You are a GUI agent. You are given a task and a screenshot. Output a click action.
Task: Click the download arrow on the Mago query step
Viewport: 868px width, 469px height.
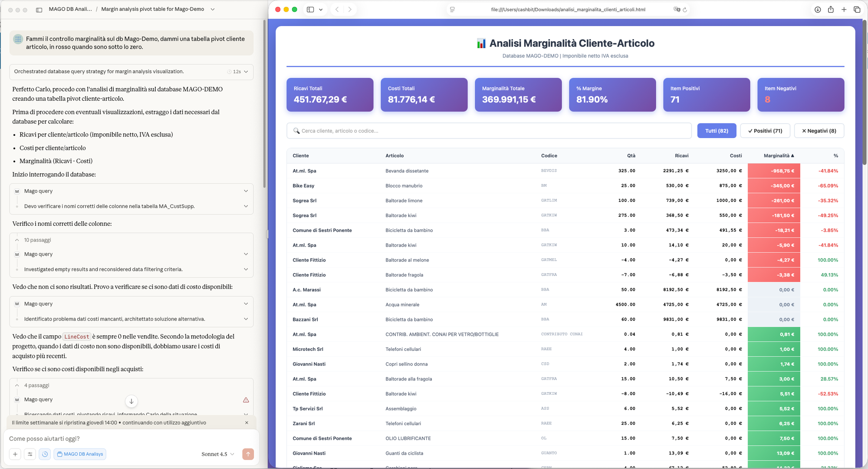pyautogui.click(x=131, y=401)
